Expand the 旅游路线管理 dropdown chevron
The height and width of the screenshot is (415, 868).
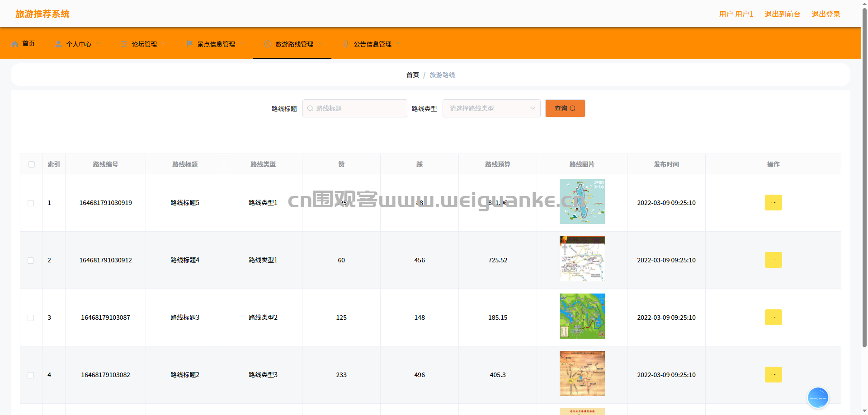coord(320,44)
